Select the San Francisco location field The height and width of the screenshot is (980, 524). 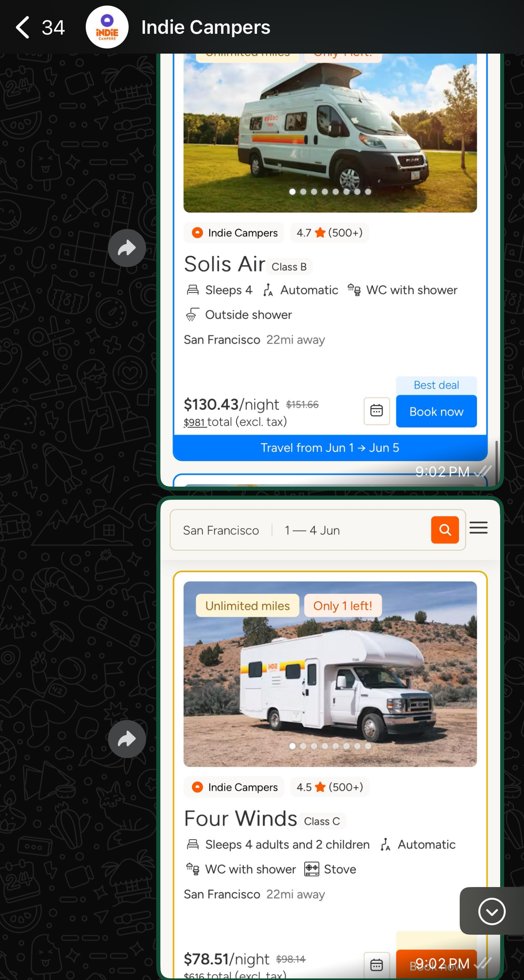click(221, 530)
